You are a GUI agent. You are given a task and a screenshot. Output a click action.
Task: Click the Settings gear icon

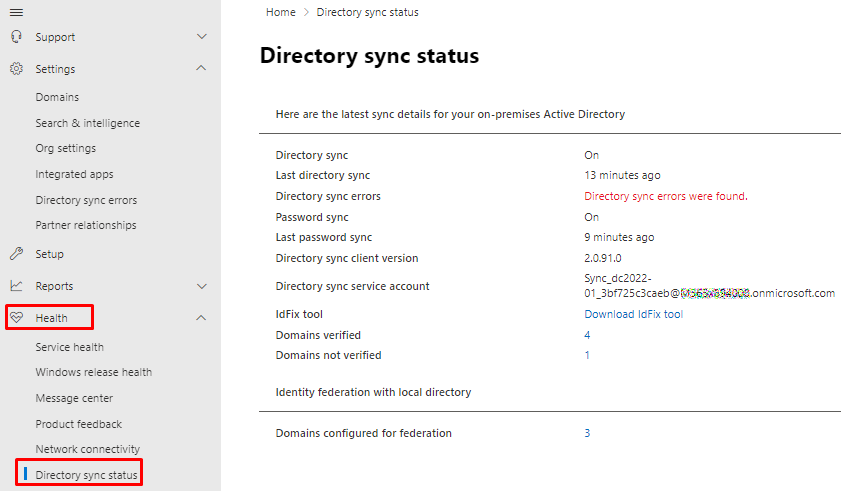(x=16, y=69)
